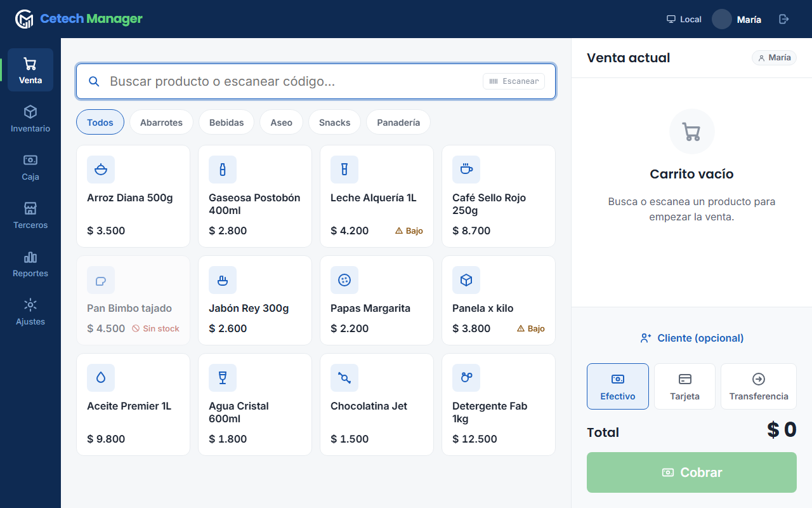
Task: Click the search magnifier icon
Action: 94,81
